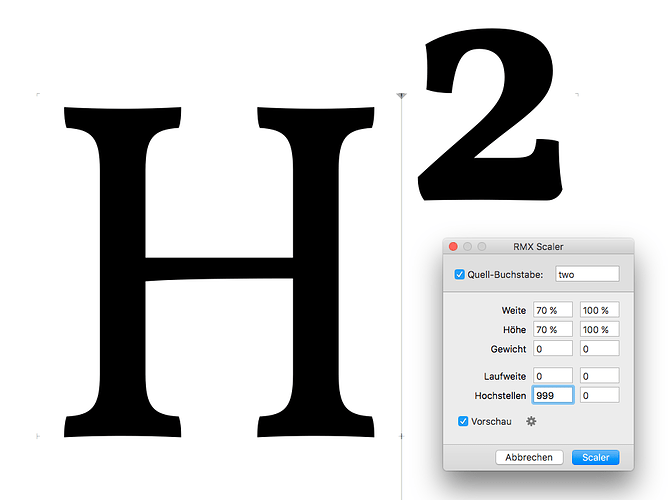The height and width of the screenshot is (500, 671).
Task: Click the Abbrechen button
Action: click(x=529, y=457)
